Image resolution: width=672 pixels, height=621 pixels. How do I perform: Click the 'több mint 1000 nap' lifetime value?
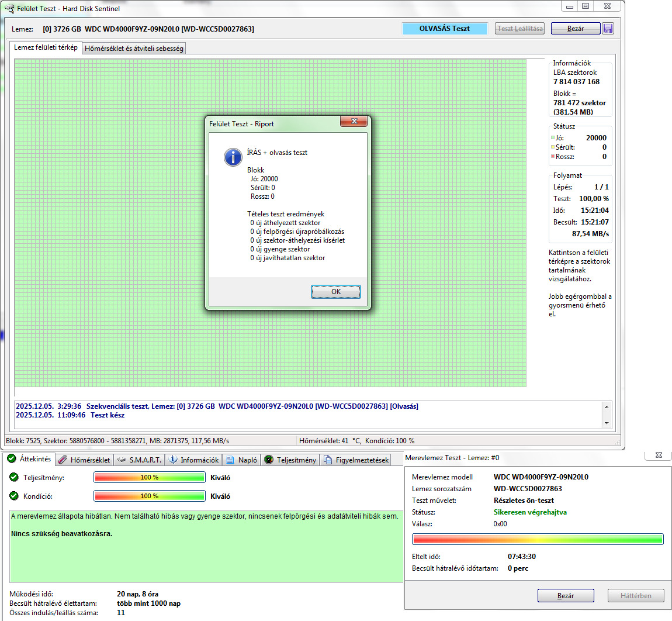[x=148, y=603]
